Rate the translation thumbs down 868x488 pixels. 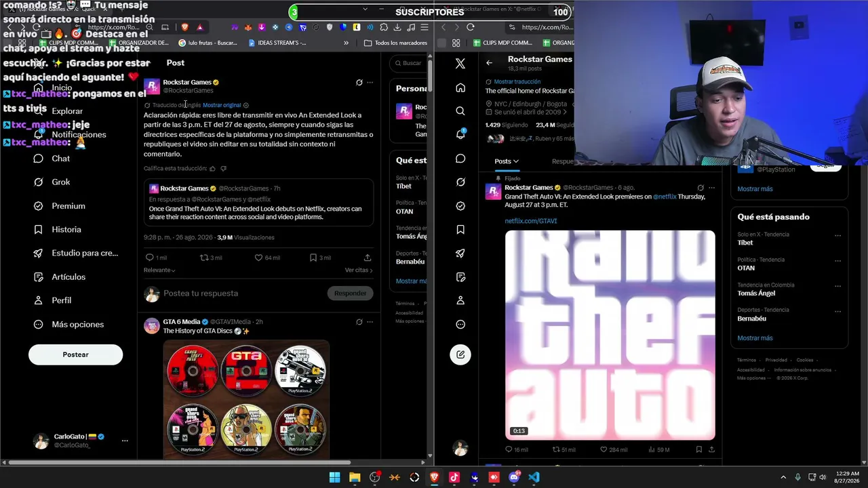(223, 169)
